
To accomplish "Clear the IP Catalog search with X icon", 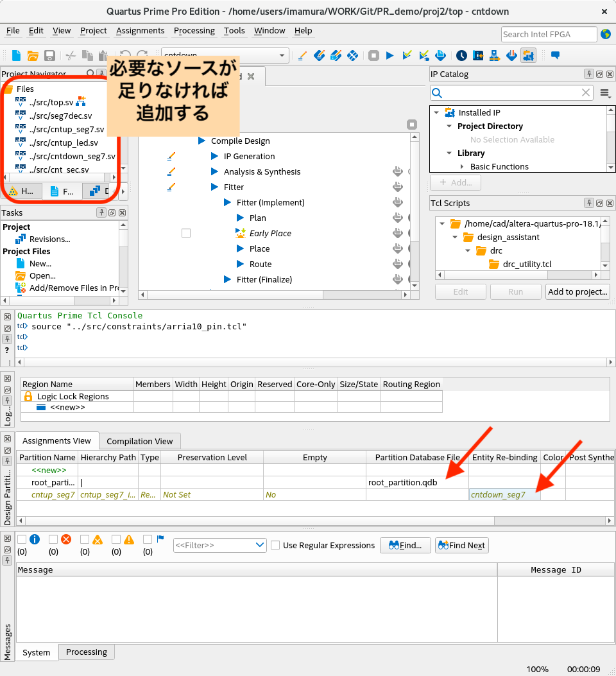I will click(585, 92).
